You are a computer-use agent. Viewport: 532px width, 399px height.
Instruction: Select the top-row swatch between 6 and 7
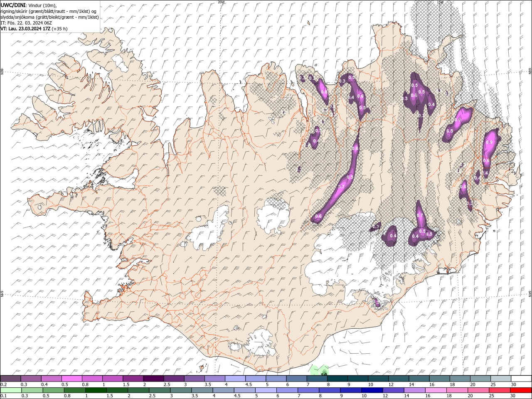(x=296, y=379)
